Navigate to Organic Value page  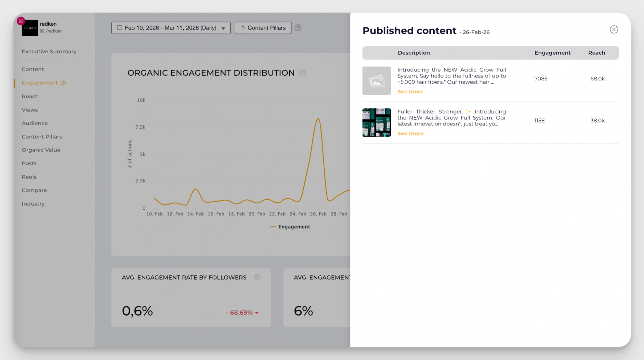(x=41, y=150)
